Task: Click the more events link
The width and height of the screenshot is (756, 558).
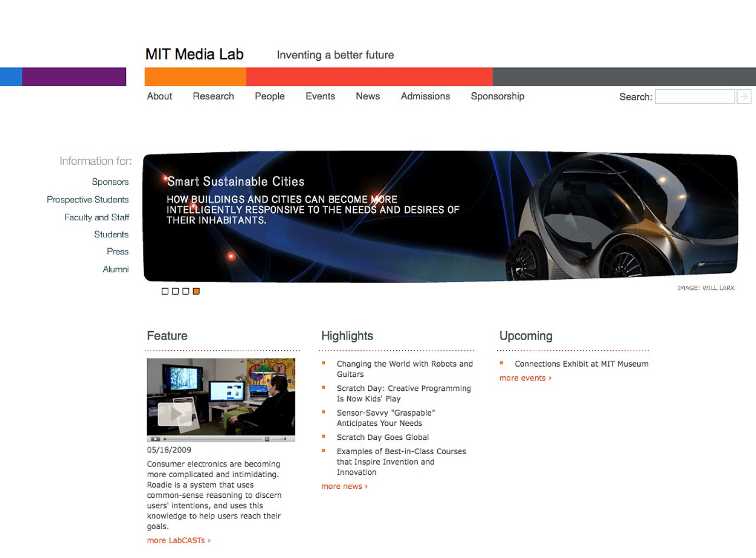Action: click(524, 378)
